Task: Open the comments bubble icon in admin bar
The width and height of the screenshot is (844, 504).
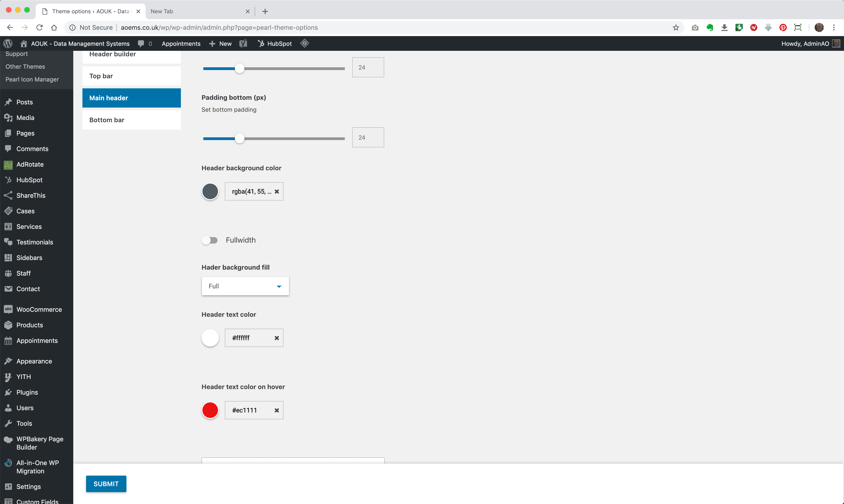Action: point(141,43)
